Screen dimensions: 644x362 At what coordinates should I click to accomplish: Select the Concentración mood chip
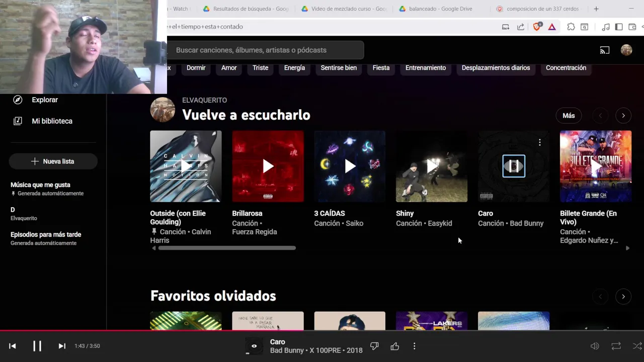coord(566,68)
